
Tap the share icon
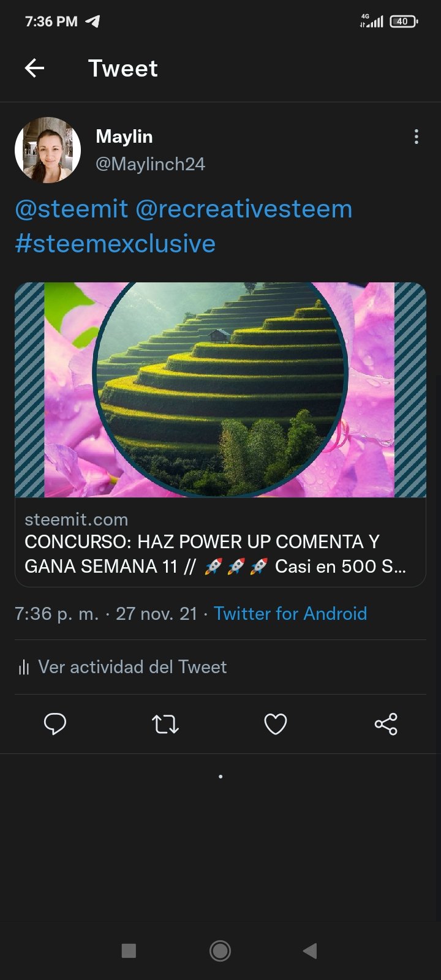(386, 724)
